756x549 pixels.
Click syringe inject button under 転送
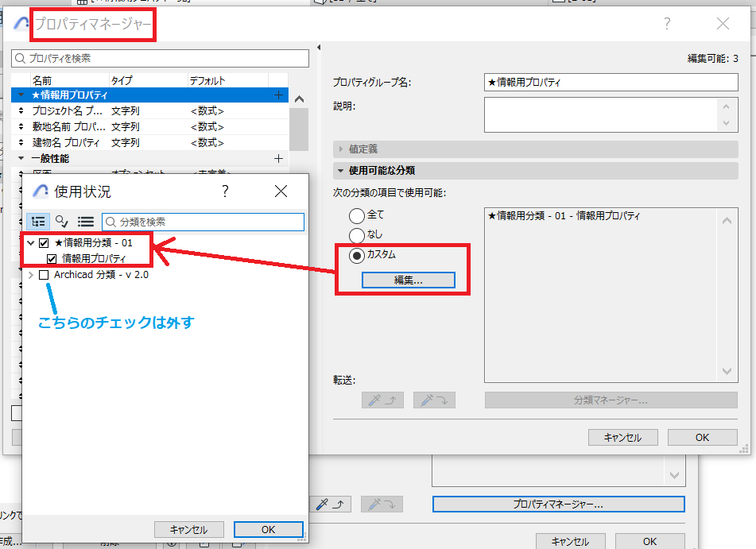click(x=434, y=400)
